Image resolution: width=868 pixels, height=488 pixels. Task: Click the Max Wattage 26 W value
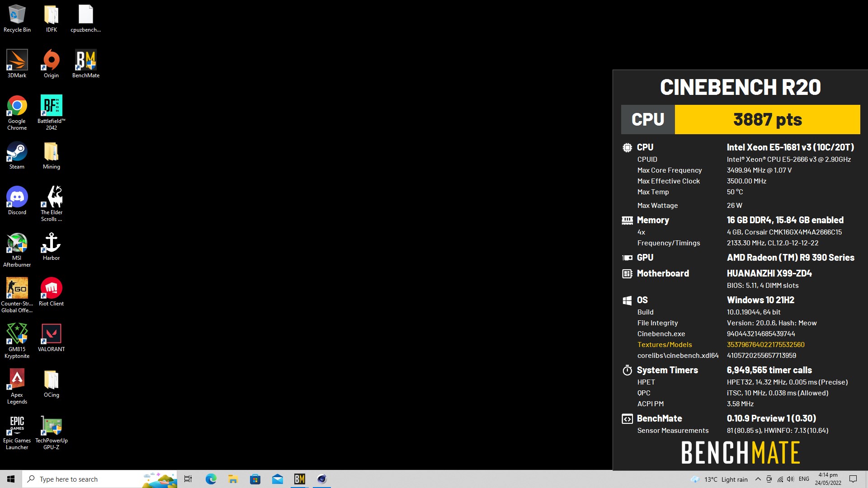pos(734,206)
